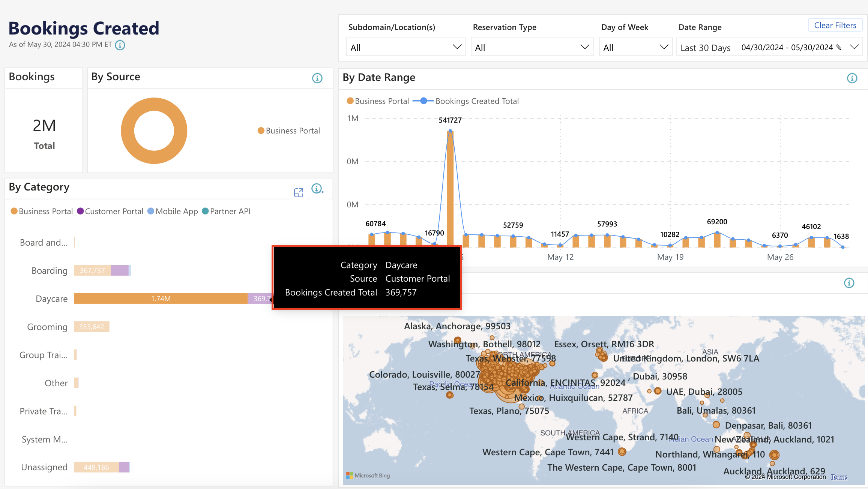Click the May 19 axis label
Screen dimensions: 868x489
click(670, 257)
